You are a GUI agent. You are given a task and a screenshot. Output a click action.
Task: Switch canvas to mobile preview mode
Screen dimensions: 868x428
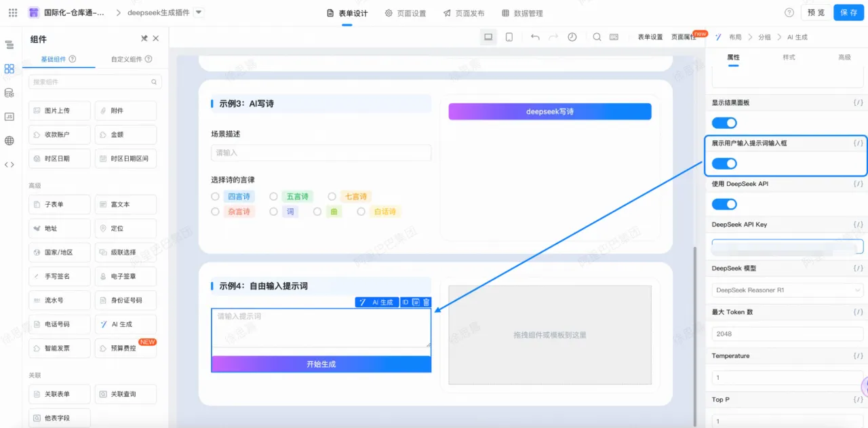click(x=509, y=37)
